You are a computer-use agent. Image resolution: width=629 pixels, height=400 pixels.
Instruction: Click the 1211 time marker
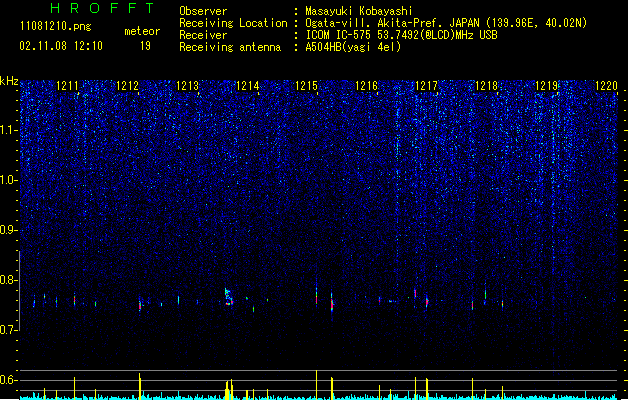(67, 86)
